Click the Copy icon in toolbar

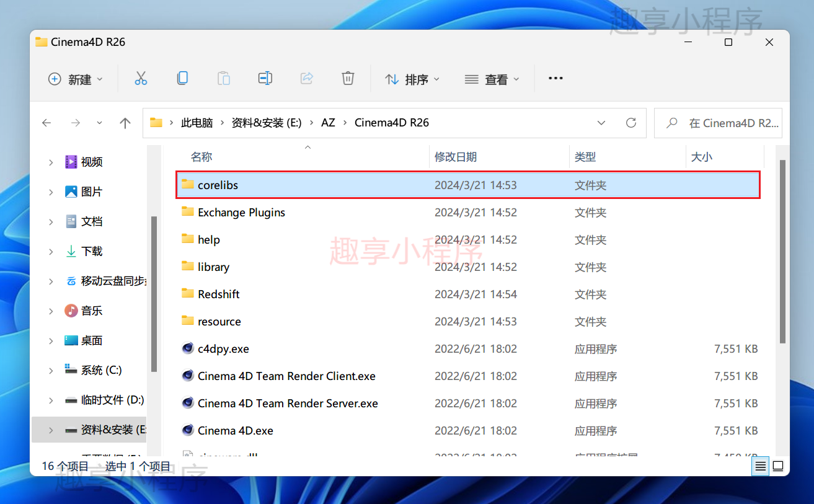click(182, 79)
